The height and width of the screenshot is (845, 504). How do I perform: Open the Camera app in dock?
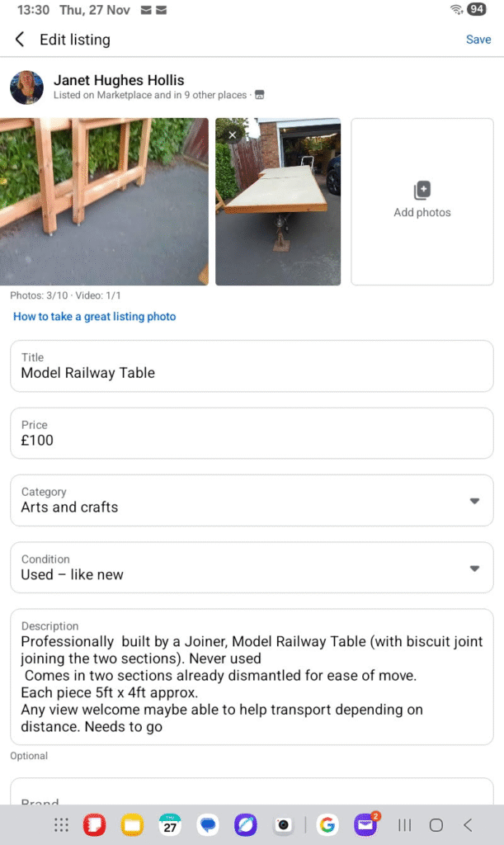[x=283, y=824]
